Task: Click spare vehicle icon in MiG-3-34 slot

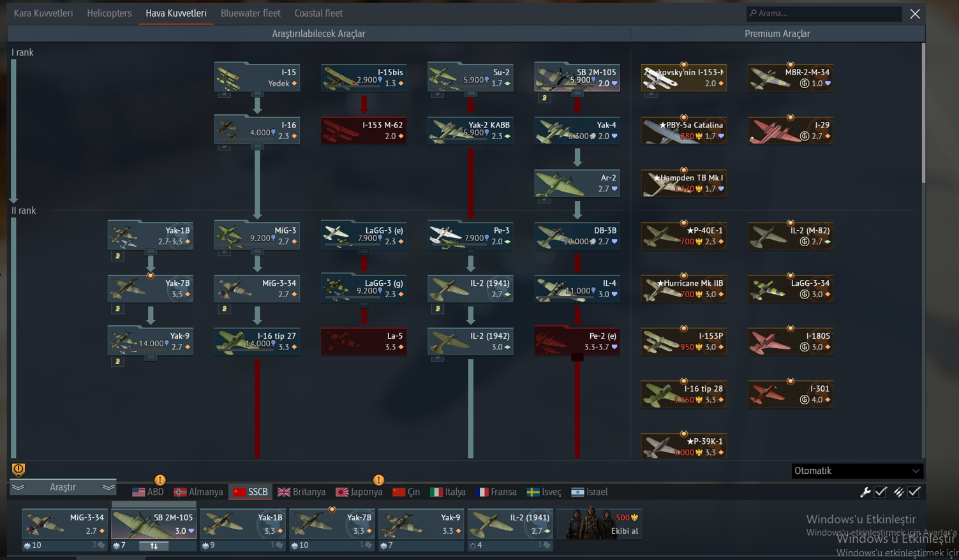Action: [x=101, y=545]
